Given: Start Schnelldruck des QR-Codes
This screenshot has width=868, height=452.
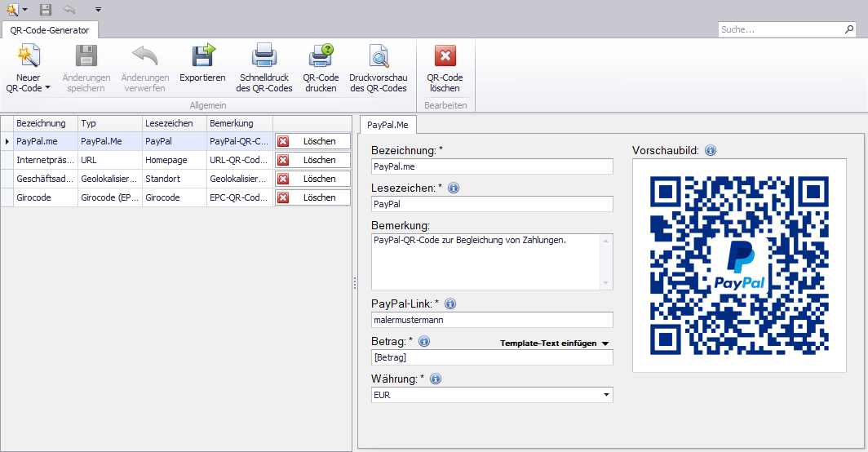Looking at the screenshot, I should click(x=264, y=69).
